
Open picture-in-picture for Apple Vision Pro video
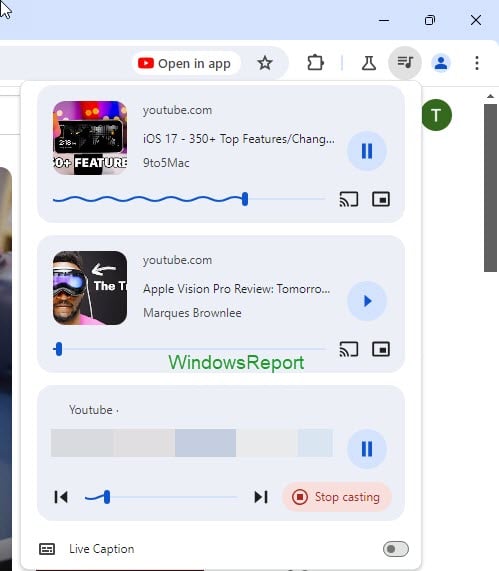point(381,349)
